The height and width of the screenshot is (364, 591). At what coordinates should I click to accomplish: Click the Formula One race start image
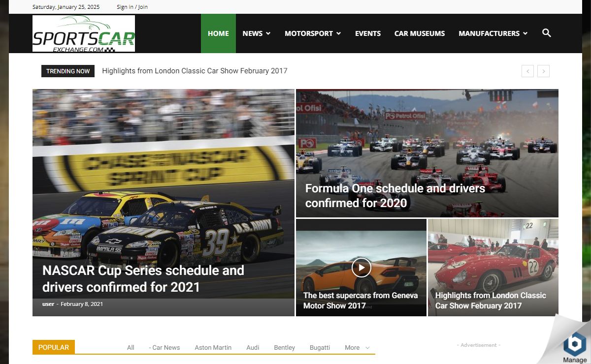(x=427, y=153)
